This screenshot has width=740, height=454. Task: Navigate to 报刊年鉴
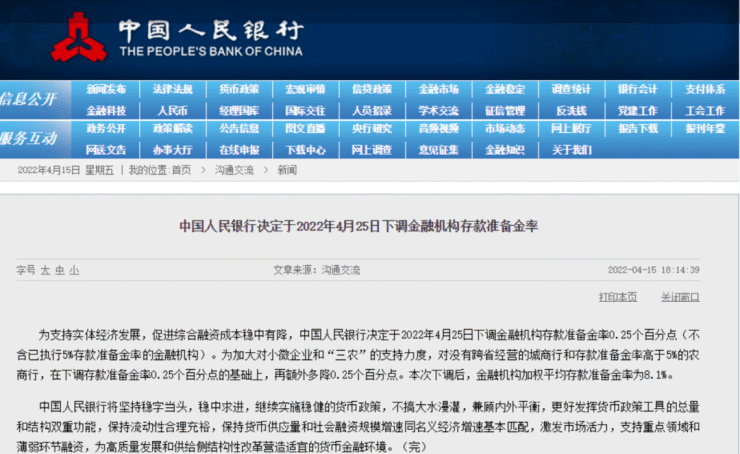[705, 128]
